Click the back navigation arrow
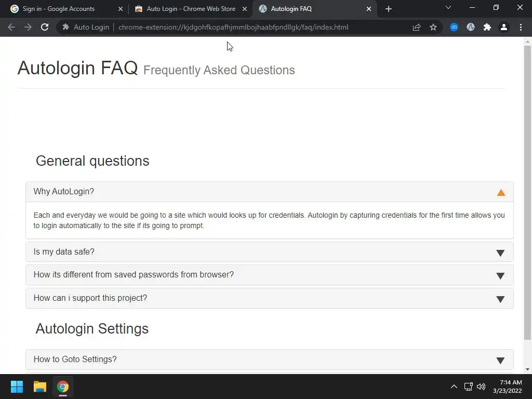 (x=11, y=27)
